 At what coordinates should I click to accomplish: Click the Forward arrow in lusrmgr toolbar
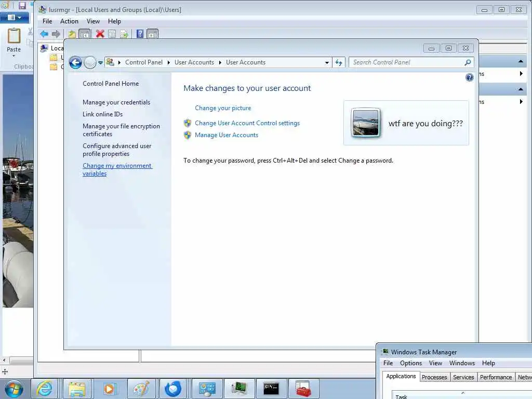(x=56, y=34)
